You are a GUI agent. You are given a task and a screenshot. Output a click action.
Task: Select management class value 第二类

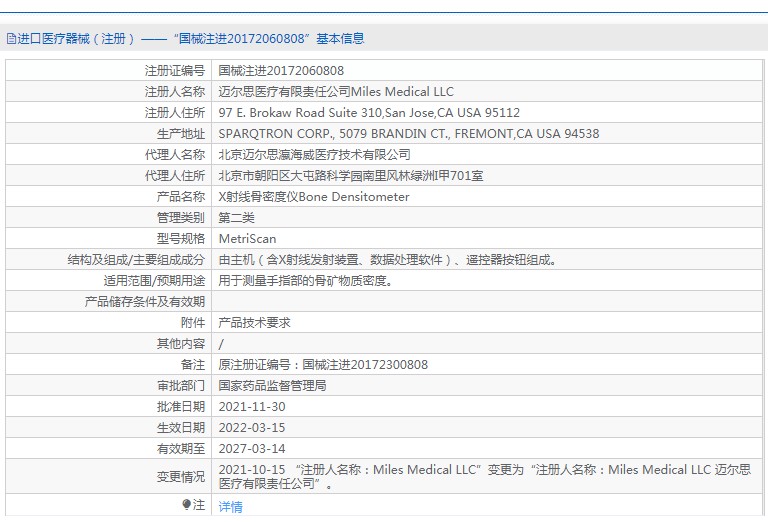237,218
